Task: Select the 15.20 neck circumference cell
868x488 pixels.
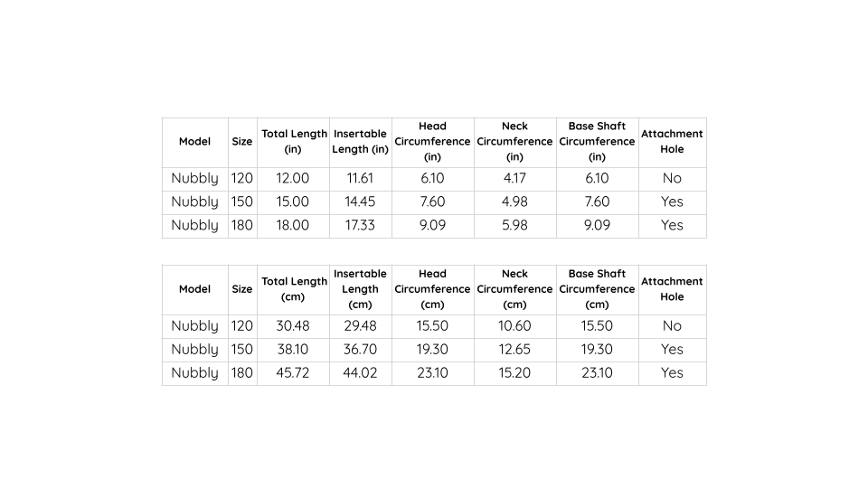Action: (x=514, y=373)
